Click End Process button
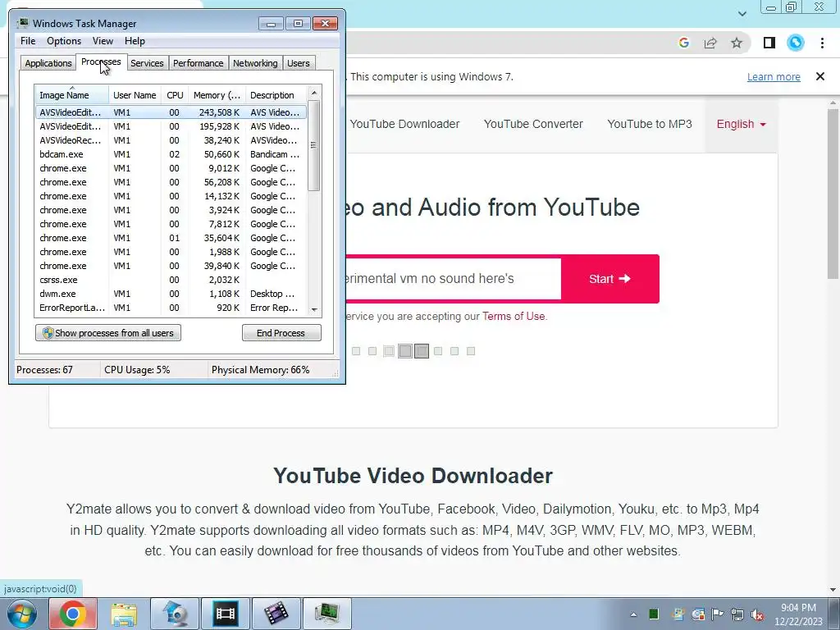 [281, 333]
